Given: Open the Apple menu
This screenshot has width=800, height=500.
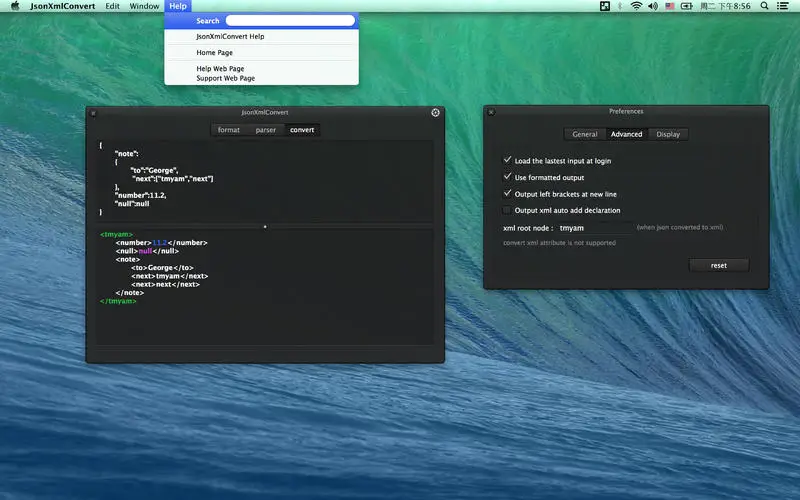Looking at the screenshot, I should pos(15,6).
